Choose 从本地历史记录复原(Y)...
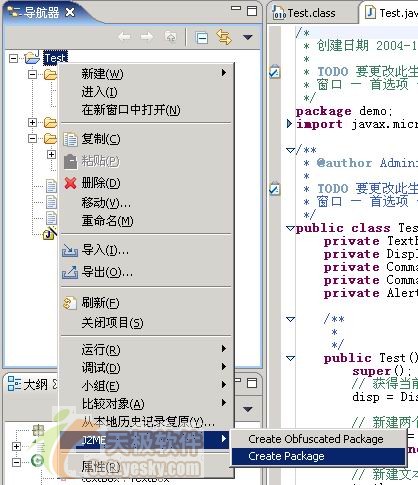 pyautogui.click(x=146, y=422)
